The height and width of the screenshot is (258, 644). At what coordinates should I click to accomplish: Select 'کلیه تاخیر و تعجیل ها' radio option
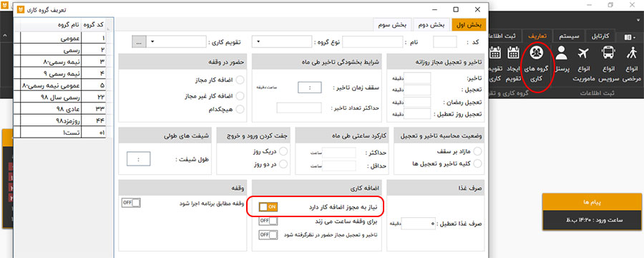pos(478,163)
